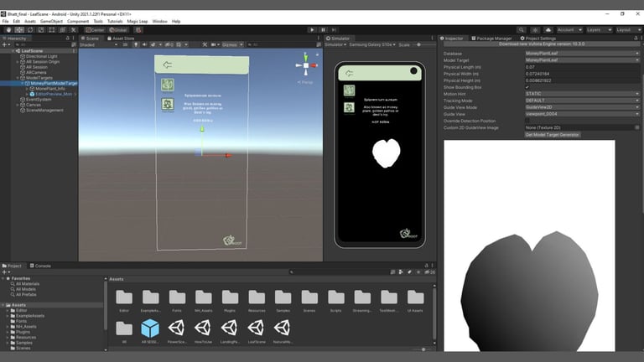Open the Layers dropdown
The height and width of the screenshot is (362, 644).
tap(599, 30)
